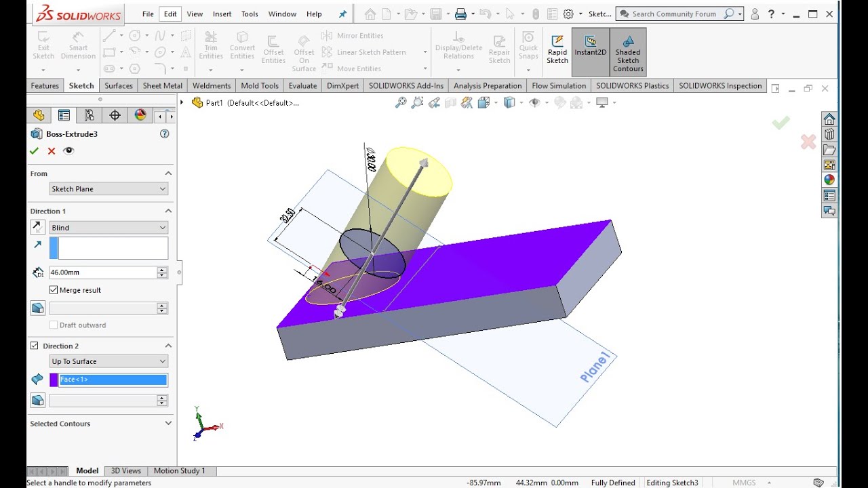Expand the Part1 flyout tree arrow
868x488 pixels.
[x=182, y=102]
